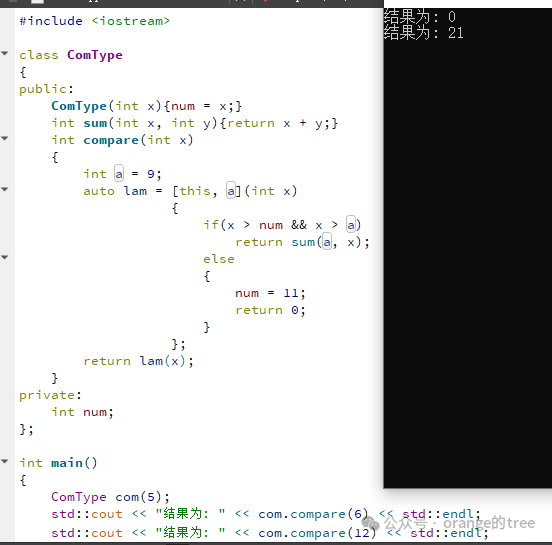This screenshot has width=552, height=545.
Task: Collapse the else block fold marker
Action: tap(5, 258)
